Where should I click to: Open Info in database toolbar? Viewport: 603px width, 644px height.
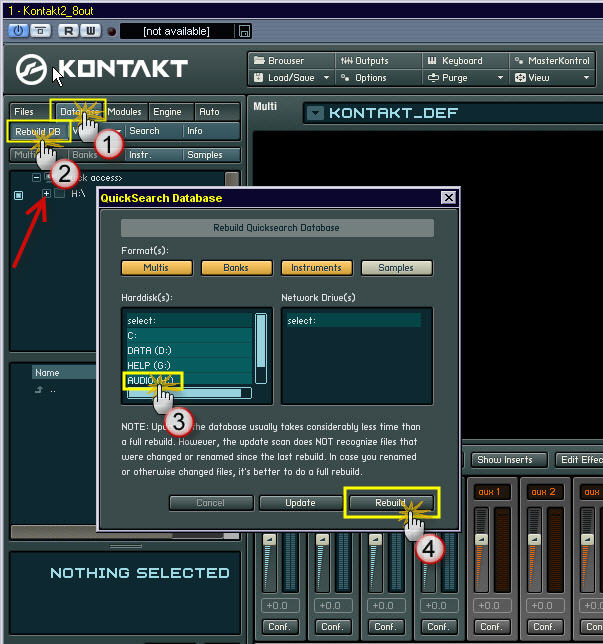coord(211,131)
